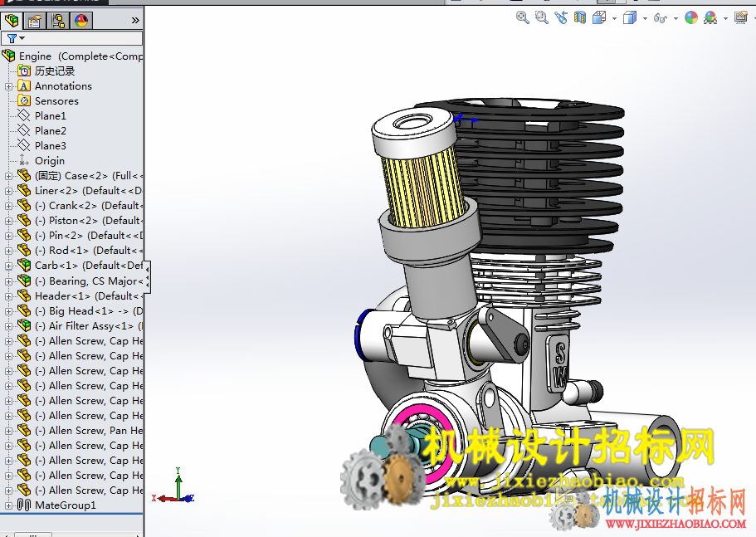The image size is (756, 537).
Task: Expand more manager tabs with » chevron
Action: click(135, 20)
